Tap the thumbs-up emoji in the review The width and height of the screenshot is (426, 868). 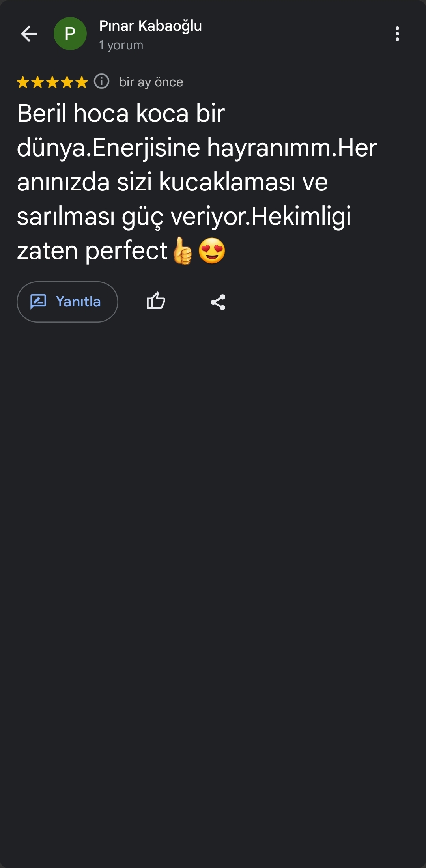coord(183,251)
